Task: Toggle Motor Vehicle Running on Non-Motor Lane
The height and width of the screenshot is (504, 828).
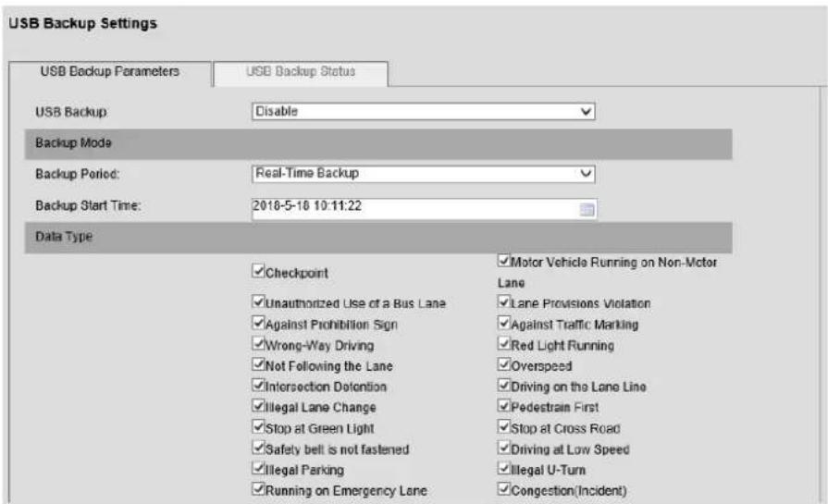Action: click(504, 261)
